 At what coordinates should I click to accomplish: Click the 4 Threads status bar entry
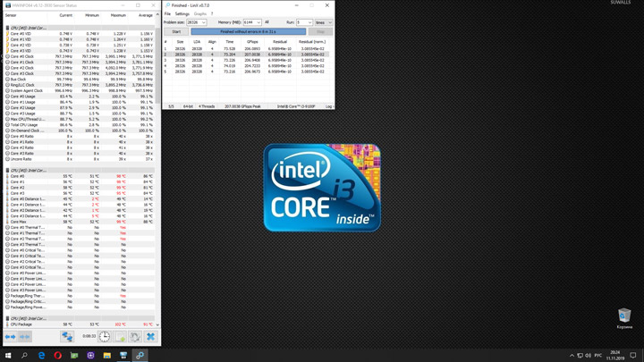(207, 106)
